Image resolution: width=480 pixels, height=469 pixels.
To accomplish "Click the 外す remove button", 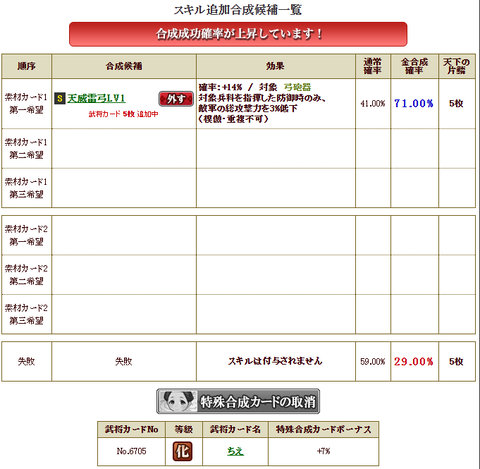I will tap(176, 99).
